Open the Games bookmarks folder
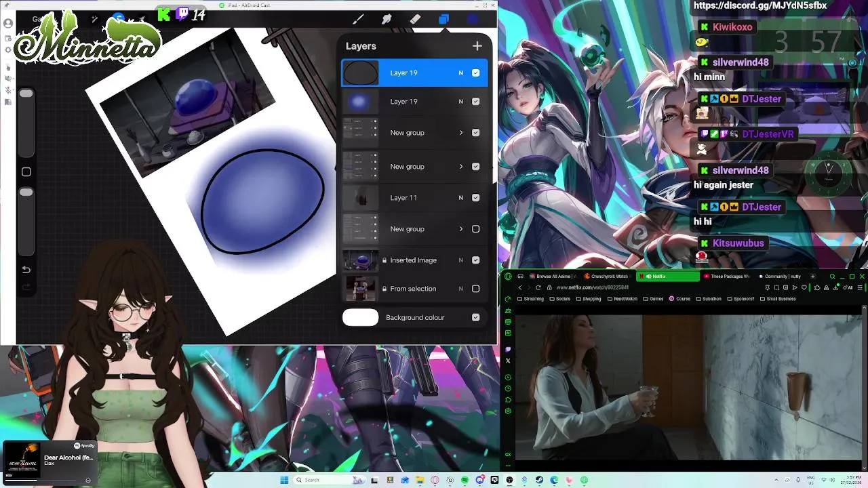The height and width of the screenshot is (488, 868). (653, 299)
